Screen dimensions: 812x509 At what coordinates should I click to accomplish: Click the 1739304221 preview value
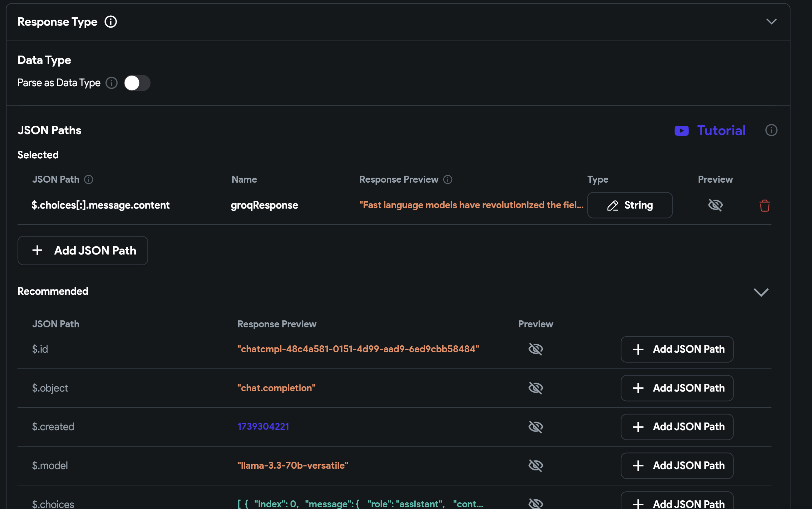263,426
